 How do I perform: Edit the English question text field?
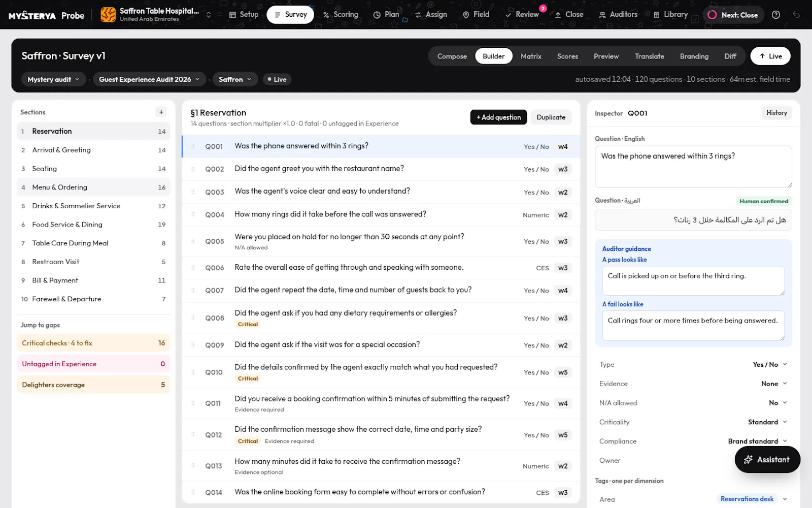click(693, 167)
